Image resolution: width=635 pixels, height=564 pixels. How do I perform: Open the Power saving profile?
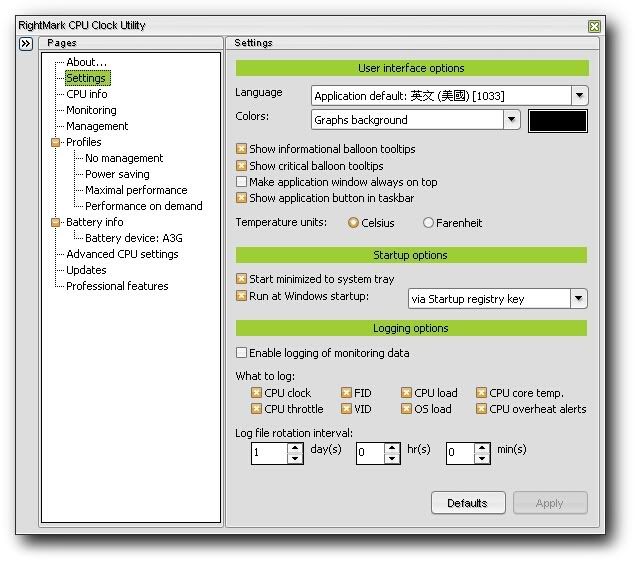(117, 174)
